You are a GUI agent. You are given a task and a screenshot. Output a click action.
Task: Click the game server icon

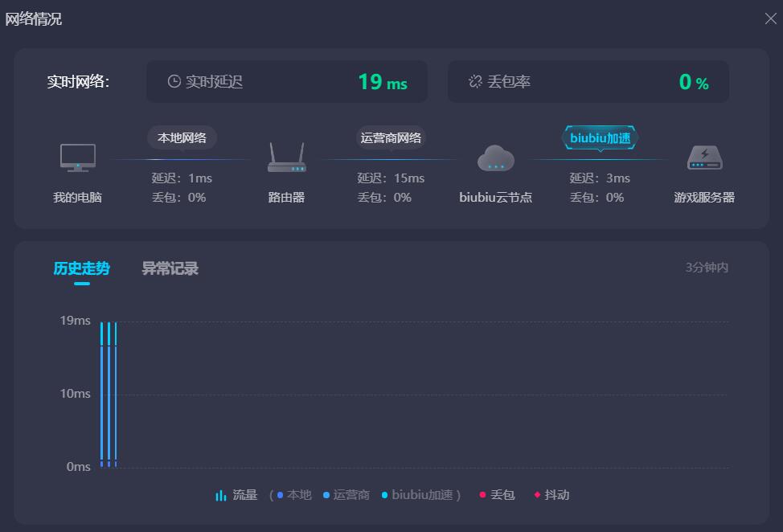704,158
